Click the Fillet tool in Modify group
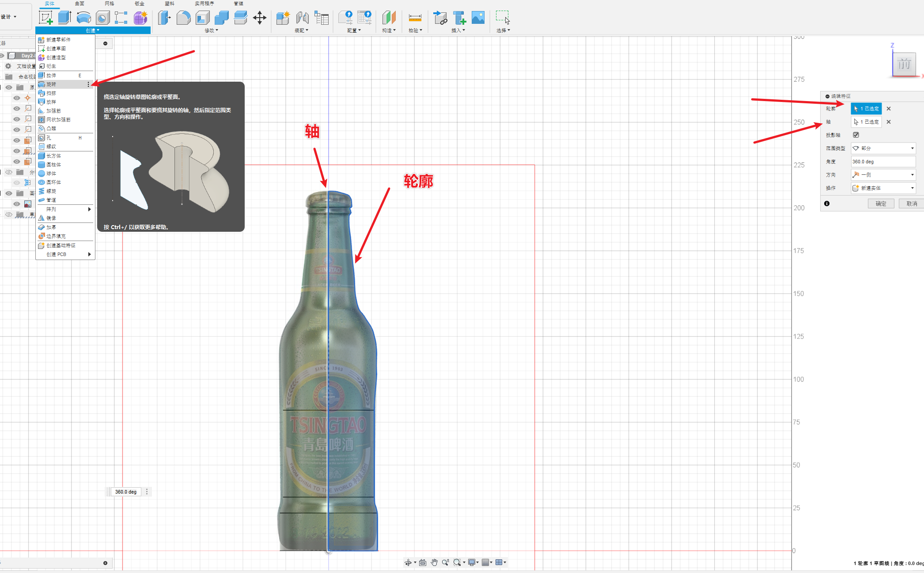Screen dimensions: 924x573 [x=183, y=18]
